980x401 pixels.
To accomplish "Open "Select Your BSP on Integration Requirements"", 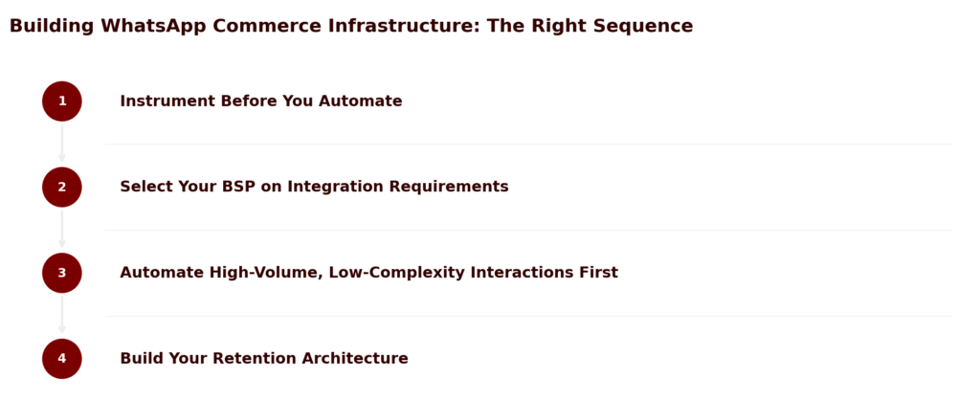I will (x=314, y=187).
